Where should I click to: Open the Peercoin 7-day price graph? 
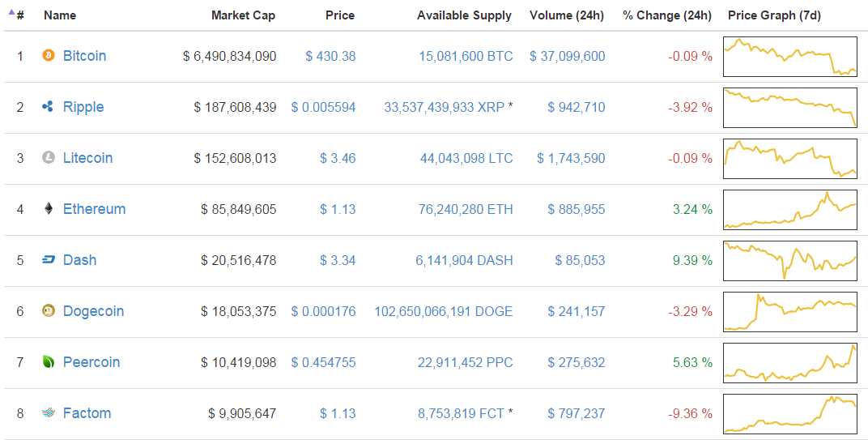pos(789,362)
